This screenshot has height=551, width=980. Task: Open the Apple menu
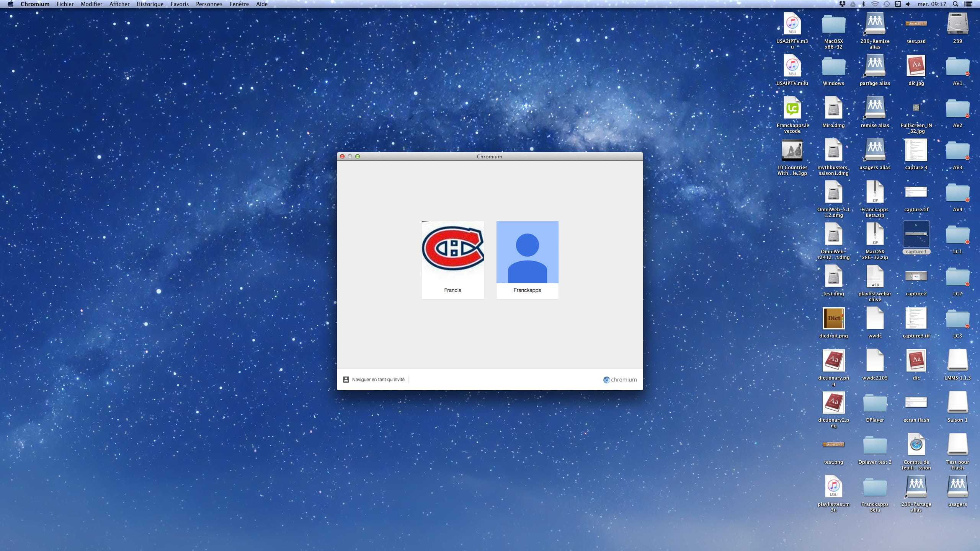(x=10, y=4)
